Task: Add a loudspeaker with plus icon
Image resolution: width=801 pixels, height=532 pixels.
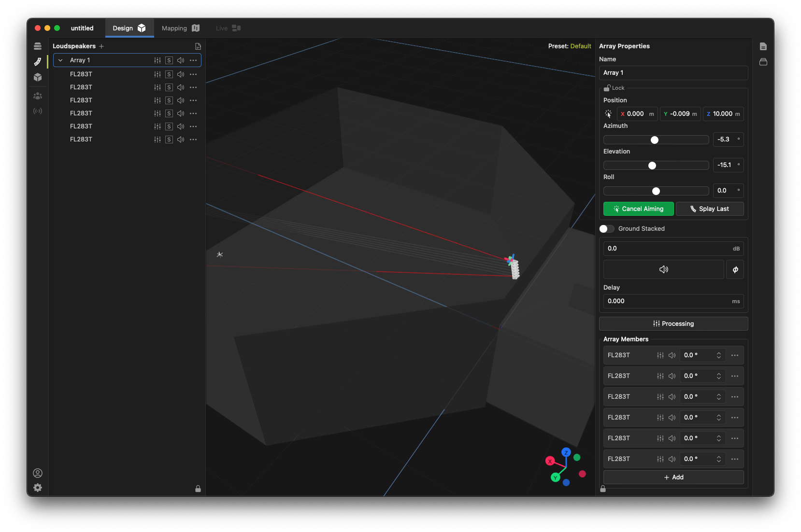Action: (x=101, y=46)
